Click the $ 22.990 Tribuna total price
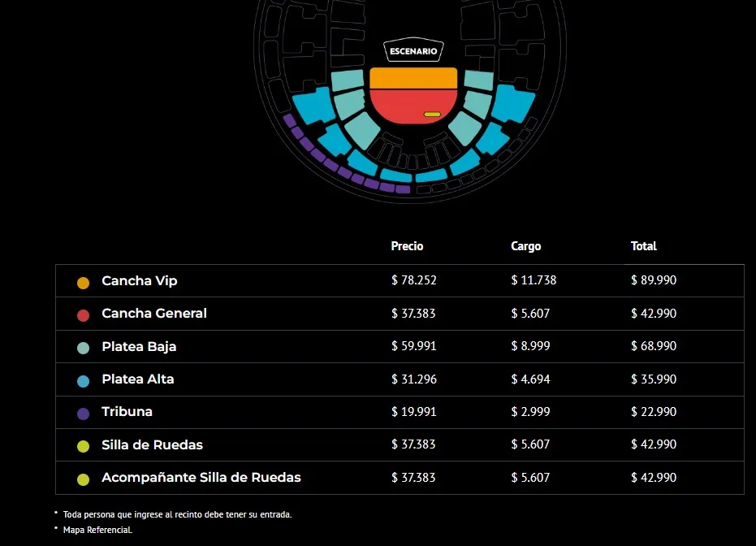 (654, 412)
